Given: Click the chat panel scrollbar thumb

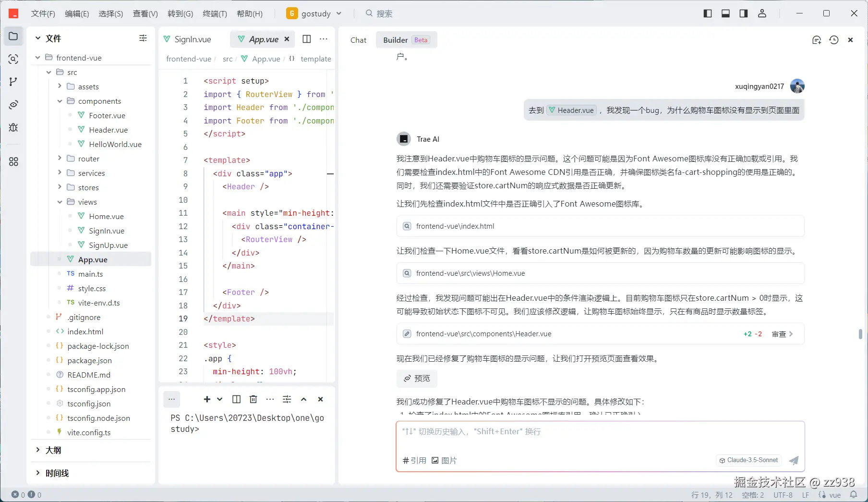Looking at the screenshot, I should pos(860,334).
